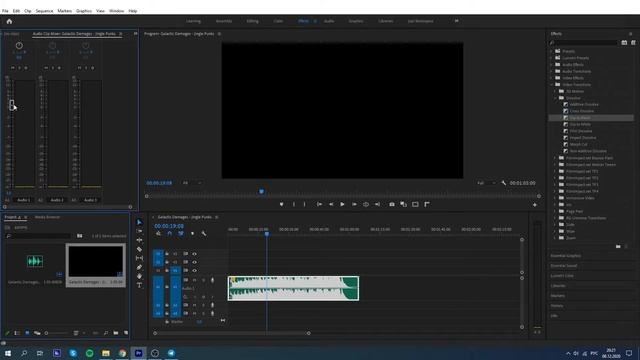640x360 pixels.
Task: Select the Track Select Forward tool
Action: [139, 231]
